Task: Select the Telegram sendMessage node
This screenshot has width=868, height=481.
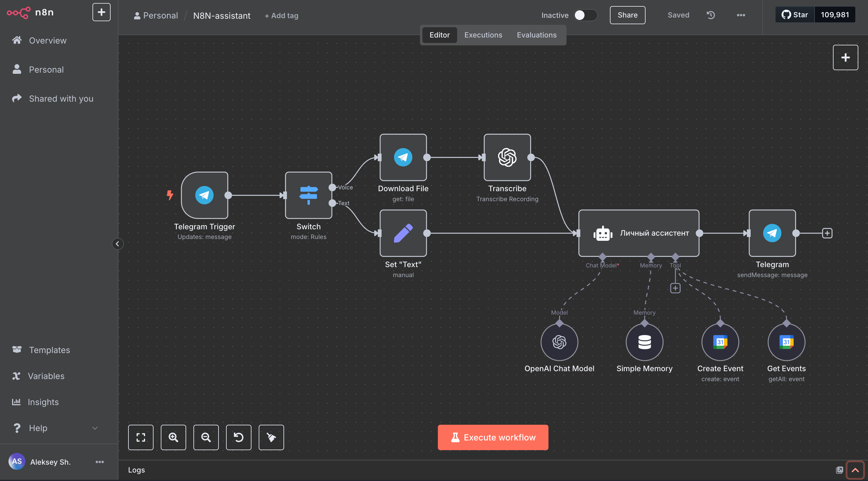Action: click(772, 233)
